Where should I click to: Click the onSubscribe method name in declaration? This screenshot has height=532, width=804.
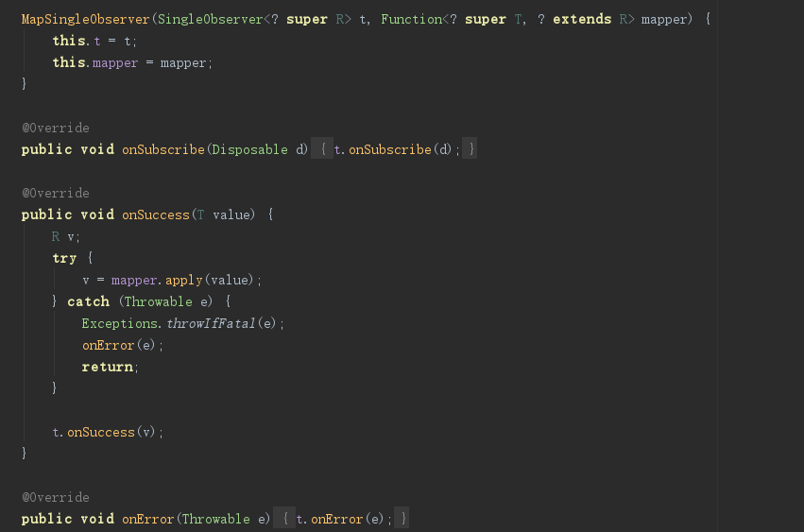coord(163,149)
